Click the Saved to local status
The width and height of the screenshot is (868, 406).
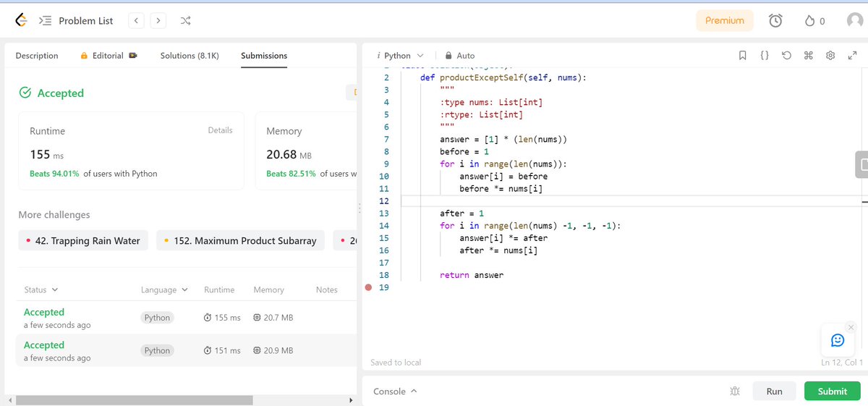click(396, 363)
